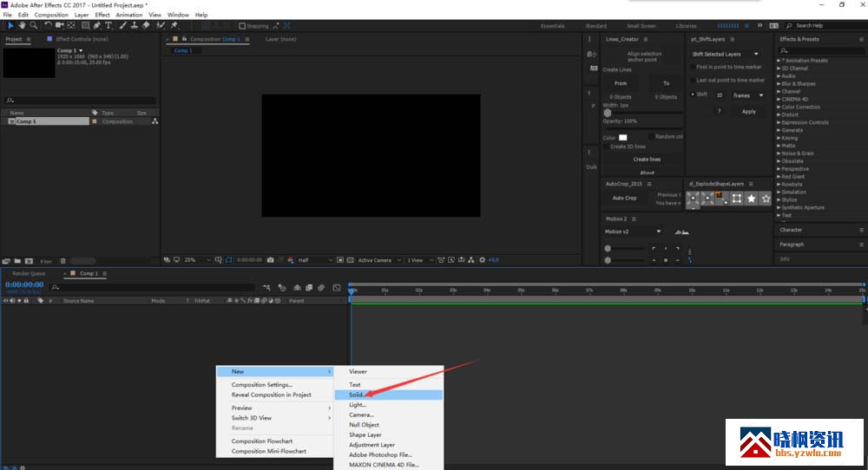
Task: Select the Eraser tool
Action: [146, 25]
